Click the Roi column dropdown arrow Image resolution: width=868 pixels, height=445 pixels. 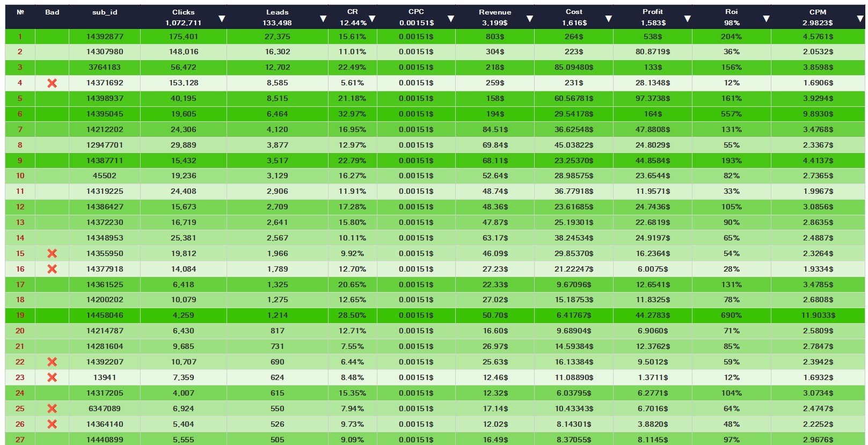point(767,19)
